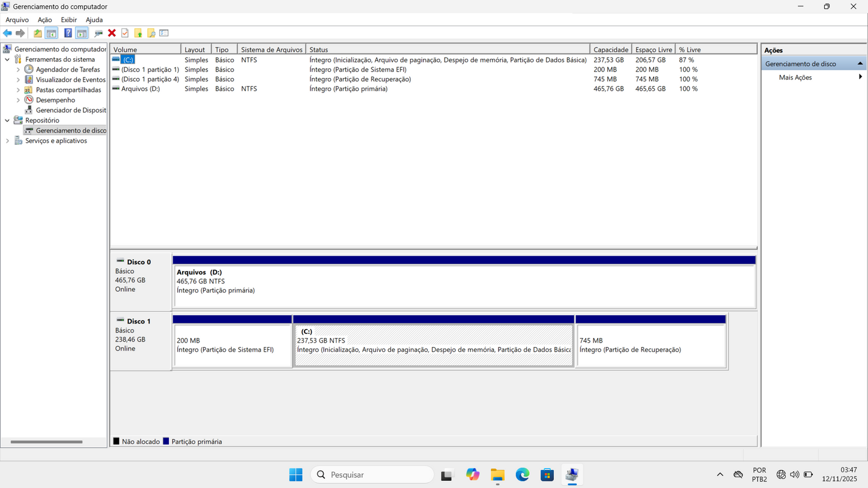Click the Forward navigation arrow

20,33
